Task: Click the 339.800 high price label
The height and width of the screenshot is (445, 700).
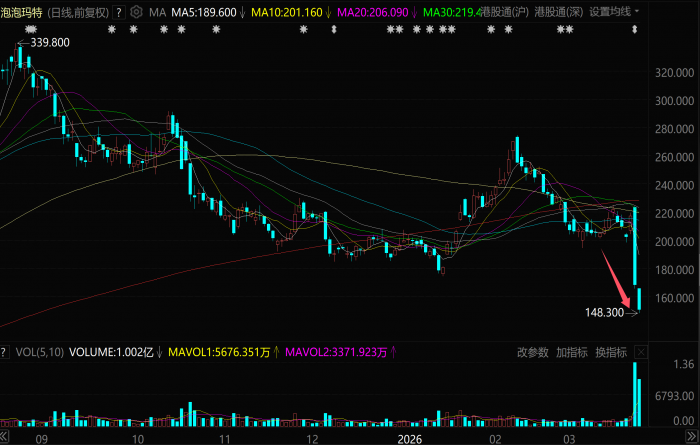Action: (50, 42)
